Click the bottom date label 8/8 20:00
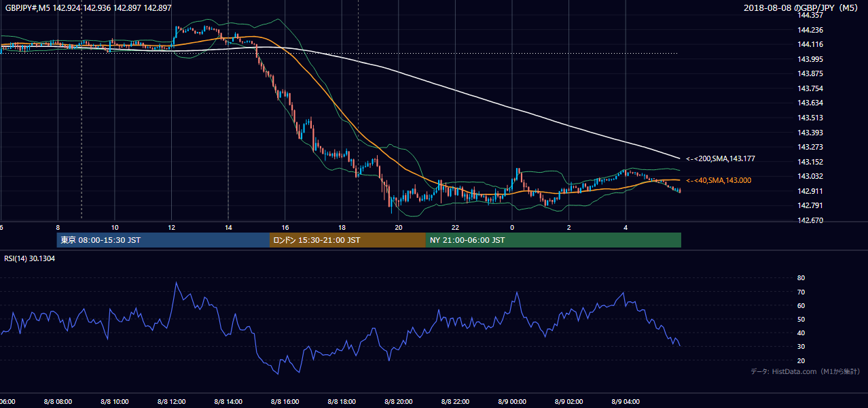 [398, 401]
